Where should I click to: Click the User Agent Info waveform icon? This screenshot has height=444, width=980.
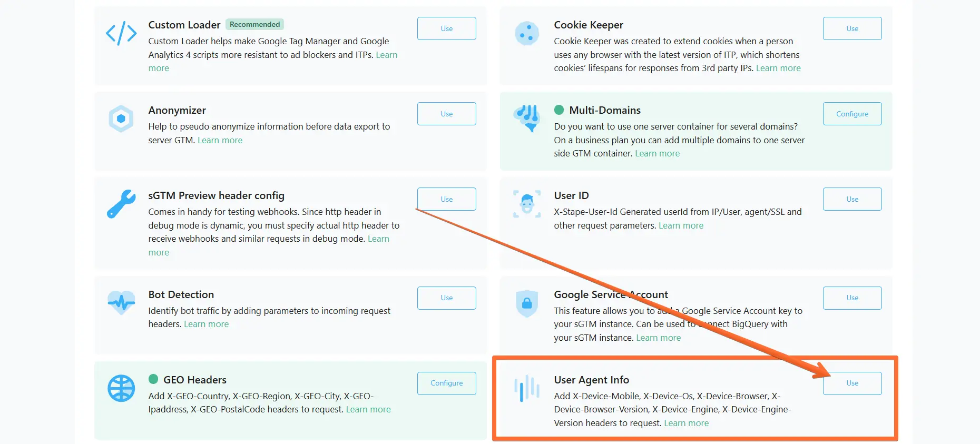click(527, 389)
